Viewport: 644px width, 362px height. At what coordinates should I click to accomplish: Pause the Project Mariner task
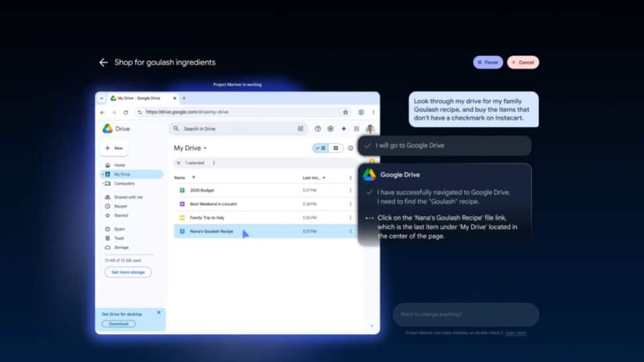pos(488,62)
